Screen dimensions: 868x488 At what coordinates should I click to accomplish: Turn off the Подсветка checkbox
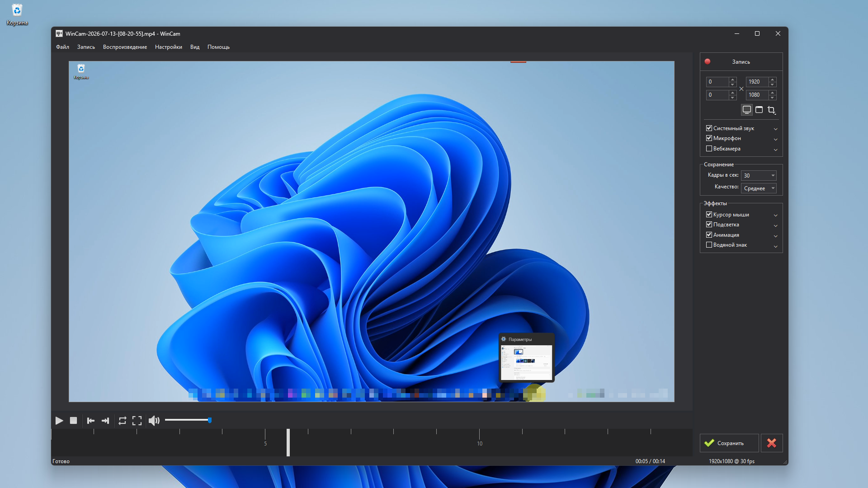pyautogui.click(x=709, y=225)
